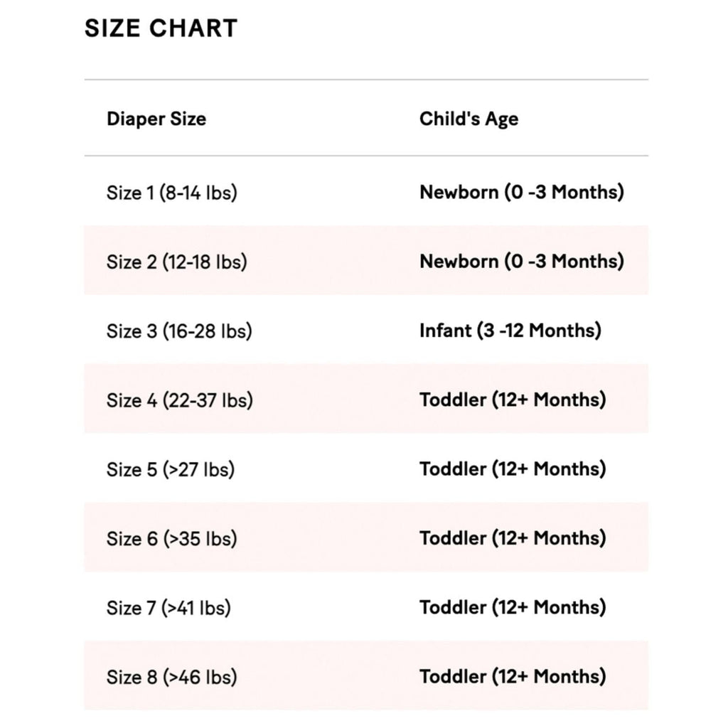Click the Size 2 (12-18 lbs) cell
This screenshot has width=728, height=728.
tap(176, 262)
